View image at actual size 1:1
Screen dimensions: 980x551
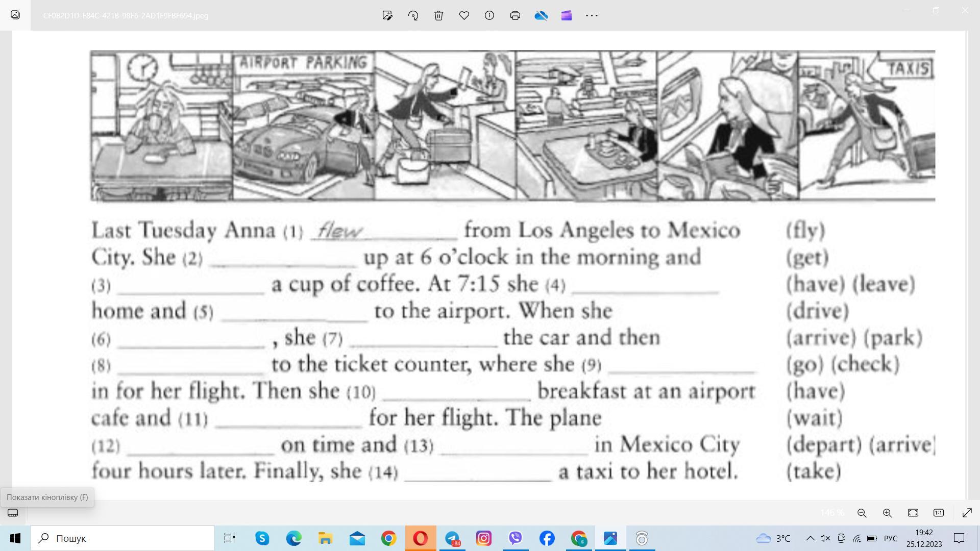coord(939,513)
